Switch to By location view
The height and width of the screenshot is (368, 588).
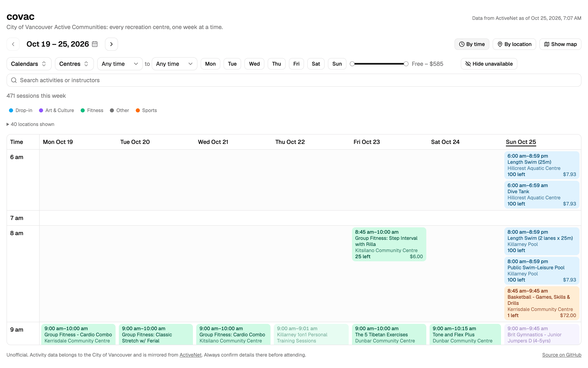[514, 44]
